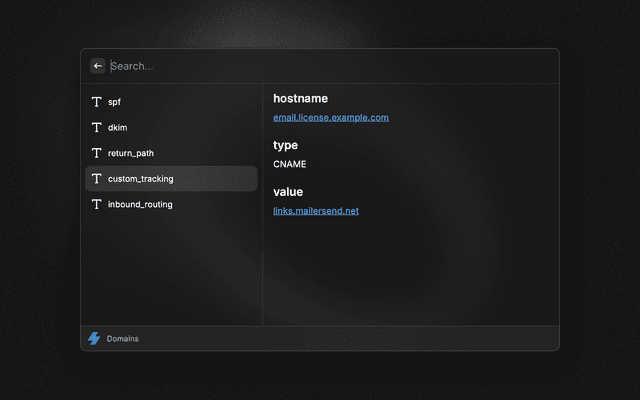Choose the return_path list item
Image resolution: width=640 pixels, height=400 pixels.
tap(170, 153)
